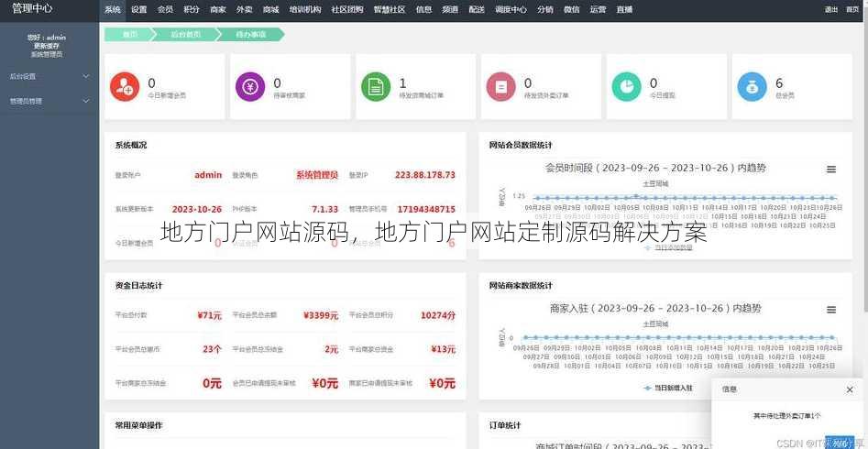Click the phone number 17194348715
Viewport: 868px width, 449px height.
pyautogui.click(x=426, y=209)
